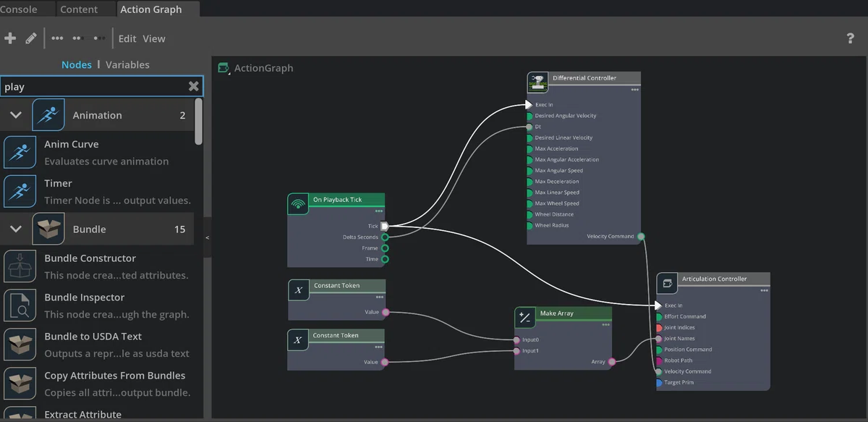Image resolution: width=868 pixels, height=422 pixels.
Task: Click the lower Constant Token X icon
Action: click(298, 340)
